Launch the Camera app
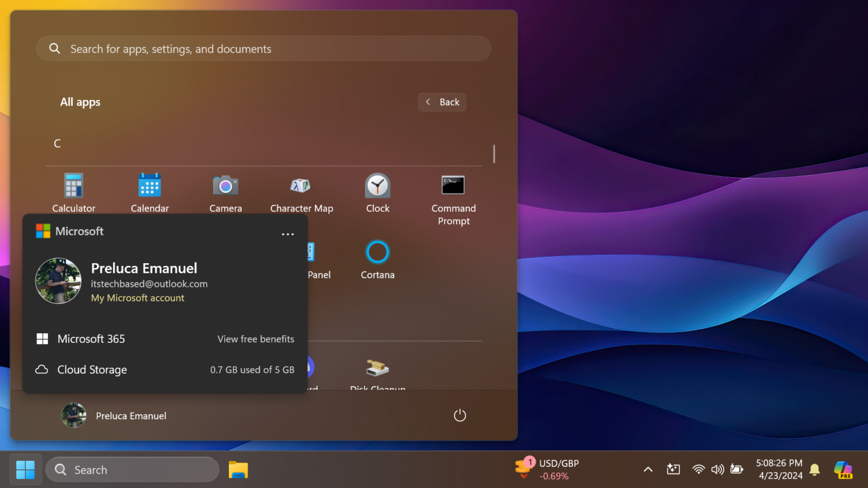 (225, 192)
